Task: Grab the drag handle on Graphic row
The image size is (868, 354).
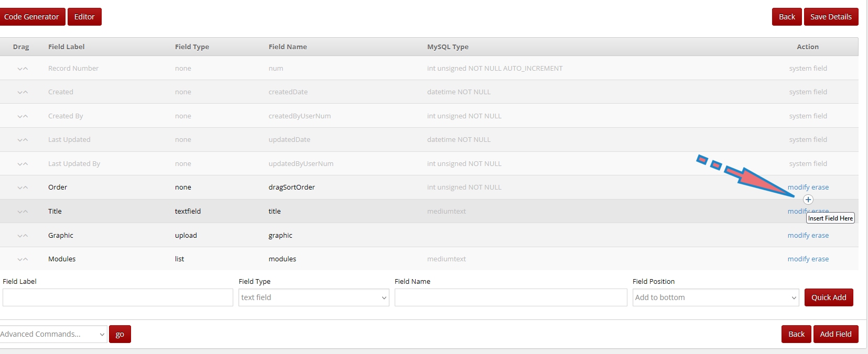Action: [22, 236]
